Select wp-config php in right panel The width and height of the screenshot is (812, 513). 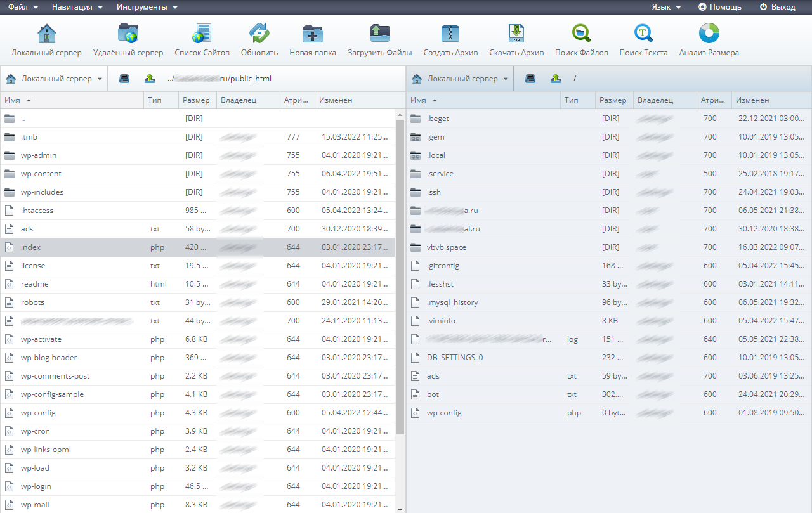pos(609,413)
